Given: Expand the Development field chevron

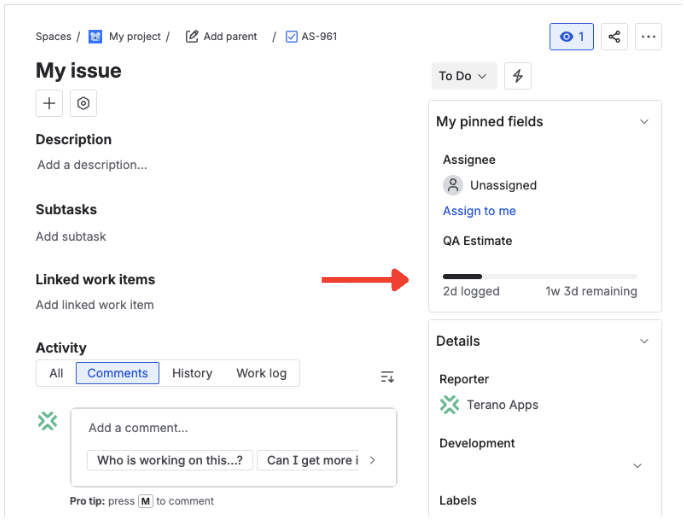Looking at the screenshot, I should (x=637, y=466).
